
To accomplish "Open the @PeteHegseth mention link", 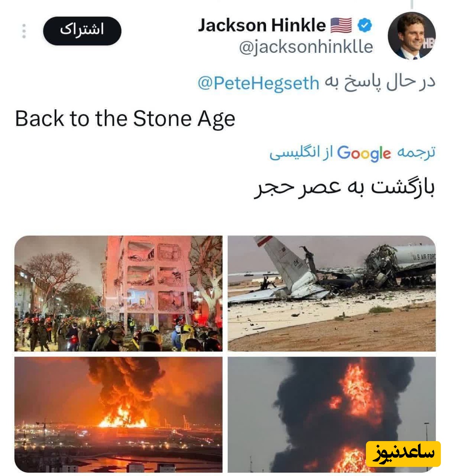I will coord(258,83).
